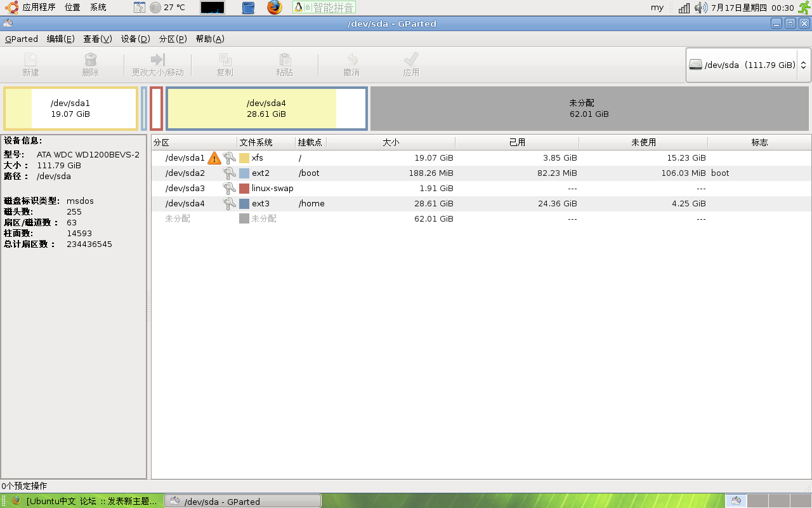Open the 应用程序 applications menu
The height and width of the screenshot is (508, 812).
tap(39, 8)
